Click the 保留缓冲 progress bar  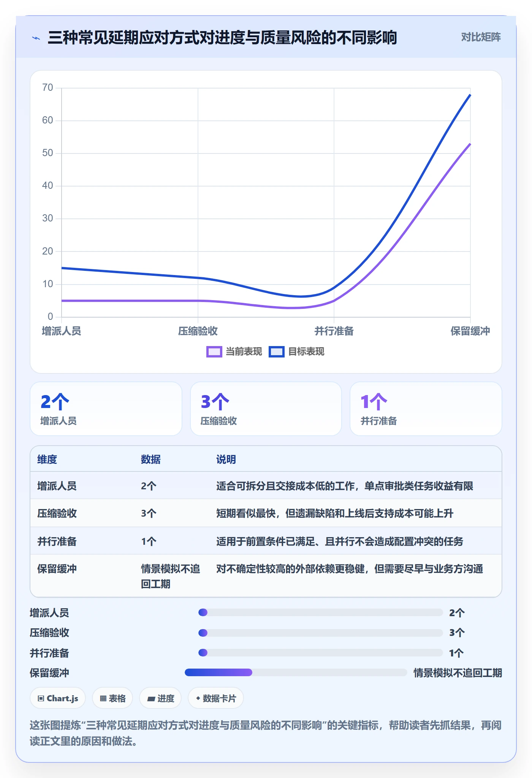pos(296,672)
